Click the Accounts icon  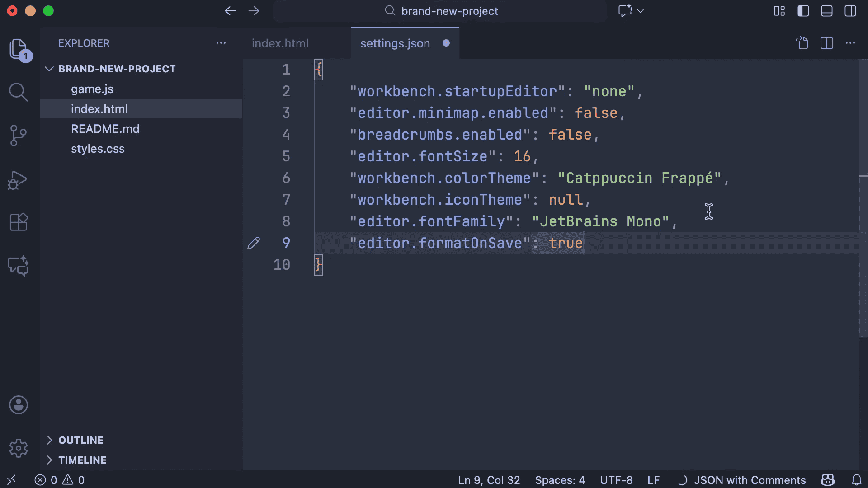tap(18, 405)
